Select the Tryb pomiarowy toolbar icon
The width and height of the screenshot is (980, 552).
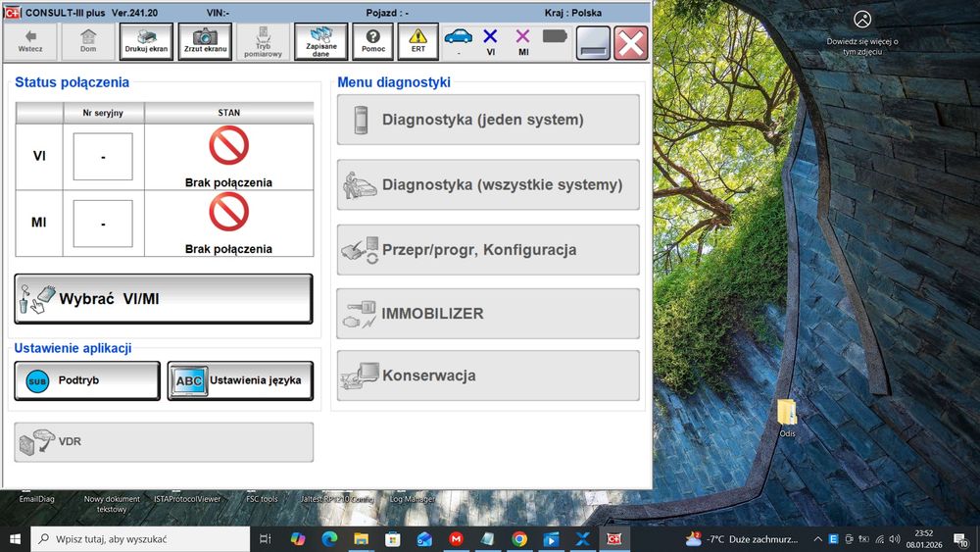coord(263,42)
